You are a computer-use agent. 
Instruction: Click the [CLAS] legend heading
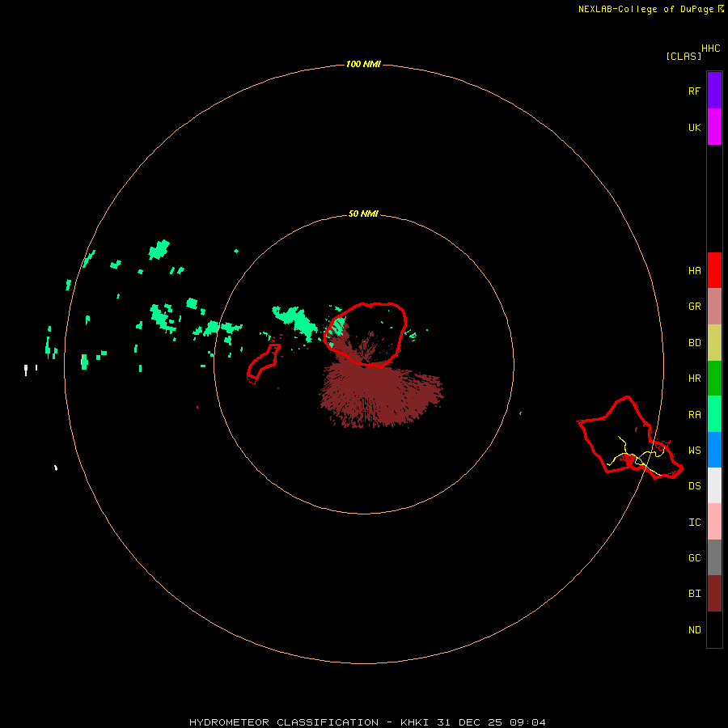[684, 56]
